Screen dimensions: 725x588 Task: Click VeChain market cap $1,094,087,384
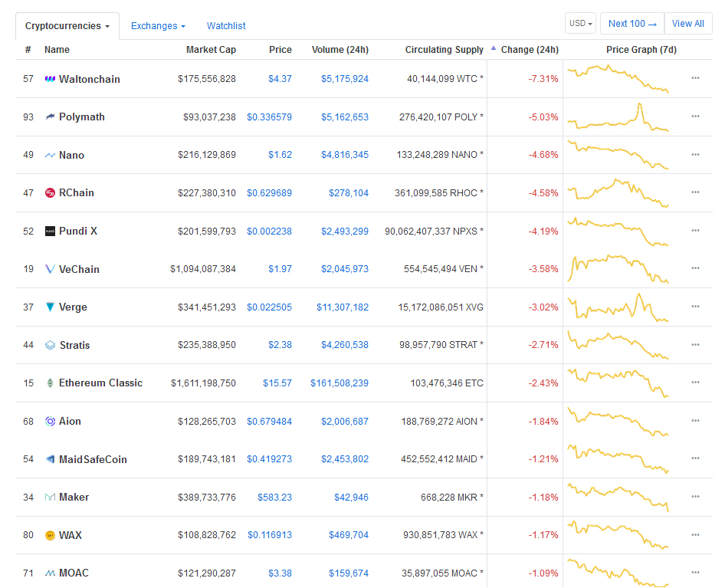(x=203, y=269)
